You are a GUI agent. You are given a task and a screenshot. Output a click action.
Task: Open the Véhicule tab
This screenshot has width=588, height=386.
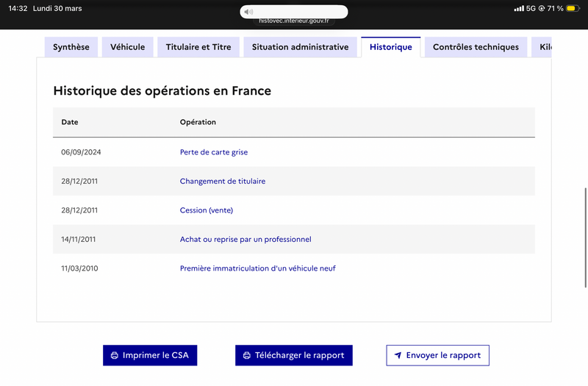point(128,47)
